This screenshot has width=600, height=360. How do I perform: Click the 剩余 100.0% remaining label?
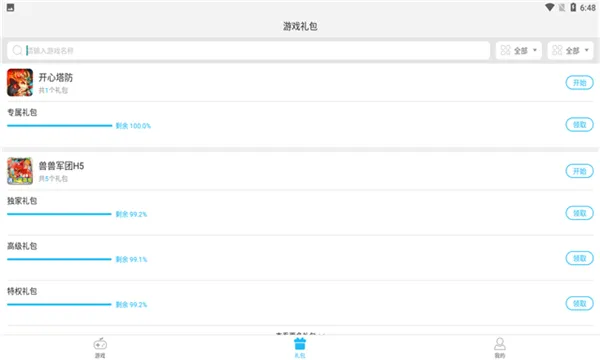pyautogui.click(x=133, y=125)
